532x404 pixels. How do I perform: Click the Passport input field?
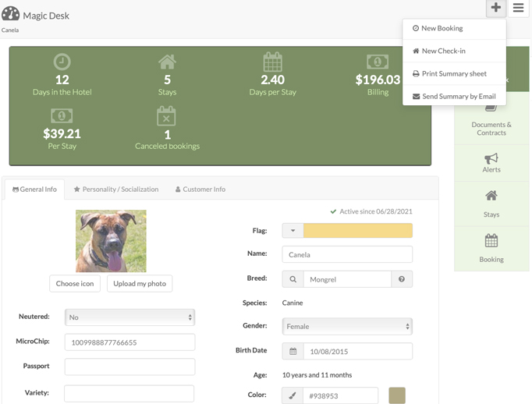130,367
